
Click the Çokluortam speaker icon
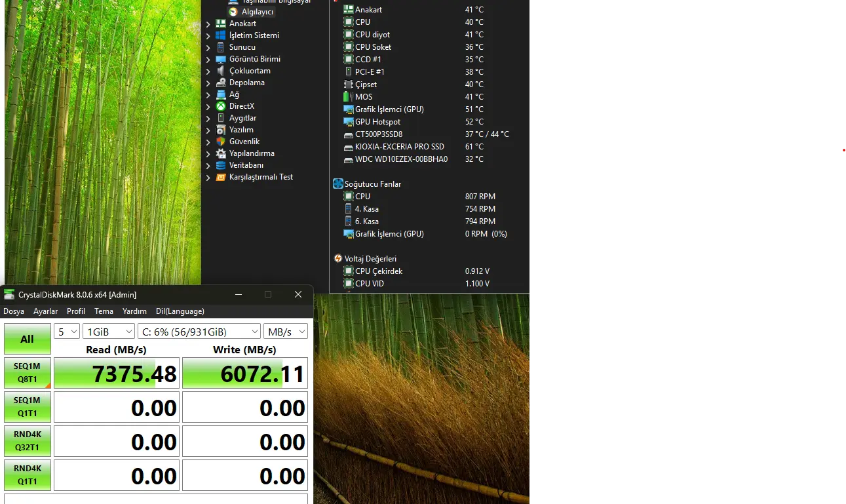pyautogui.click(x=221, y=71)
